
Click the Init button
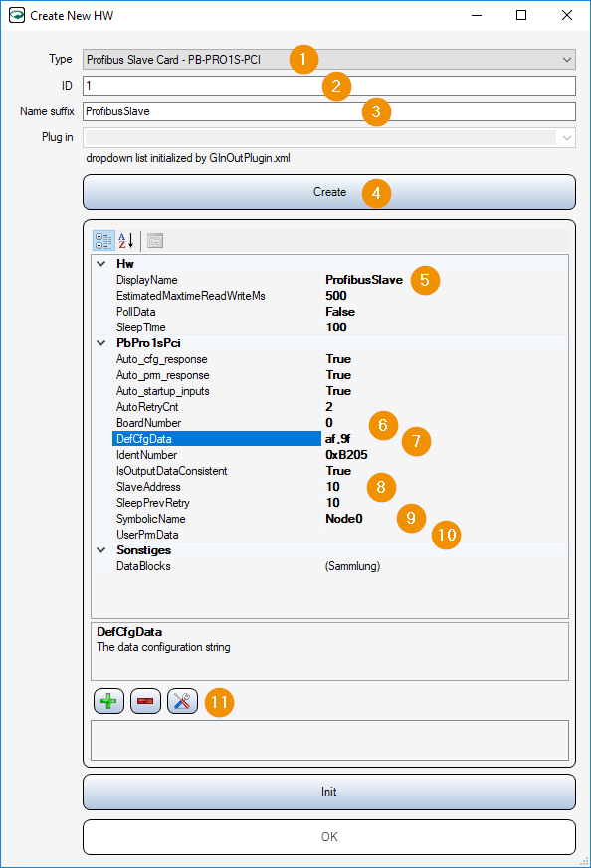pyautogui.click(x=329, y=792)
